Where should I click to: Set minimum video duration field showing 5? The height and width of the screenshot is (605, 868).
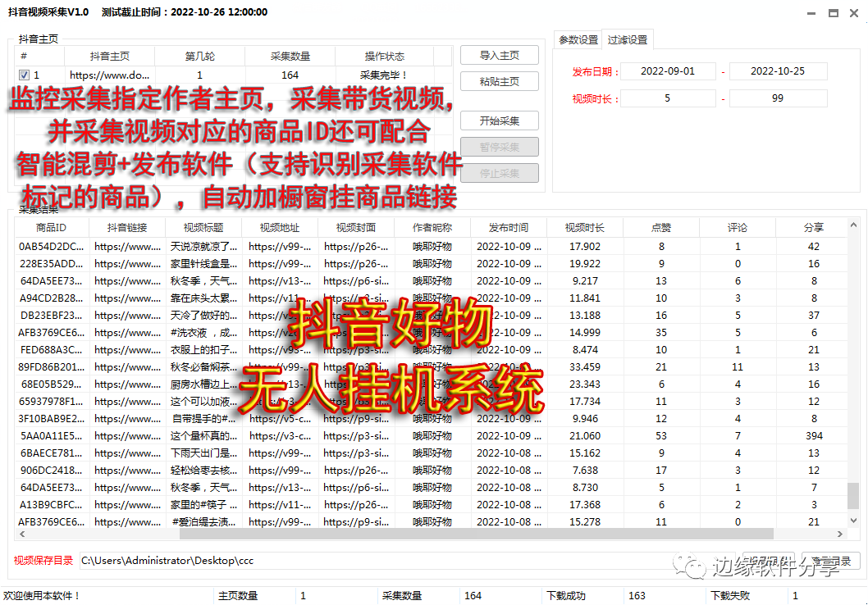tap(668, 98)
